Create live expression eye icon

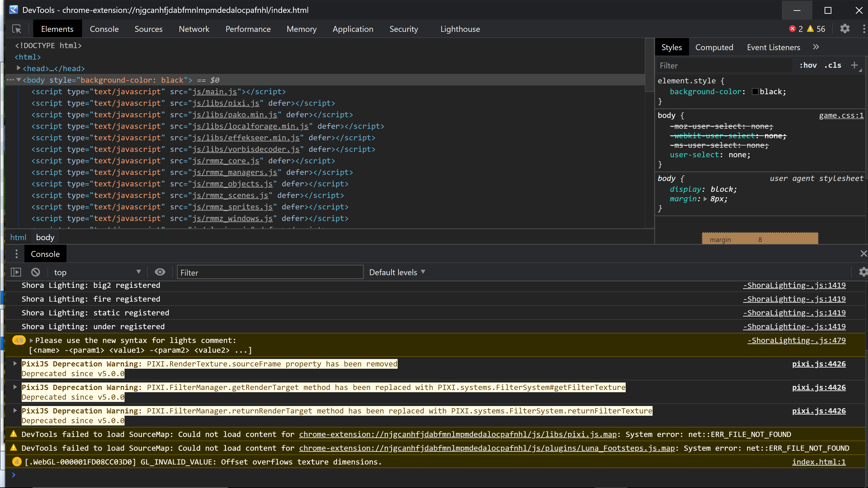click(x=160, y=272)
